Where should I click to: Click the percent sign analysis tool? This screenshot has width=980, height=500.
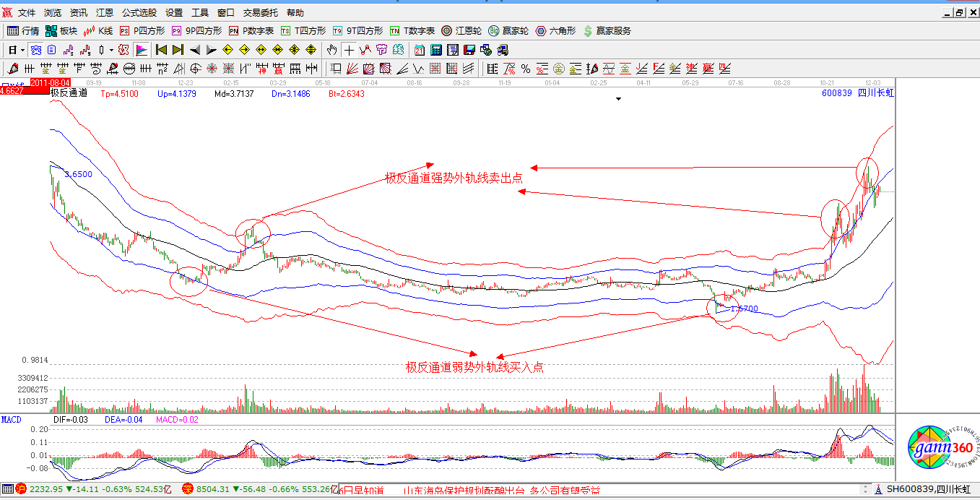526,69
